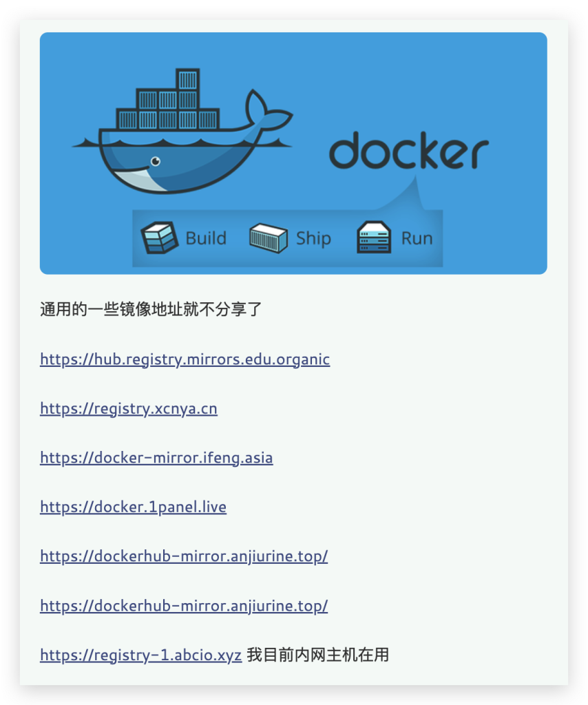The height and width of the screenshot is (705, 588).
Task: Follow the docker-mirror.ifeng.asia link
Action: point(156,458)
